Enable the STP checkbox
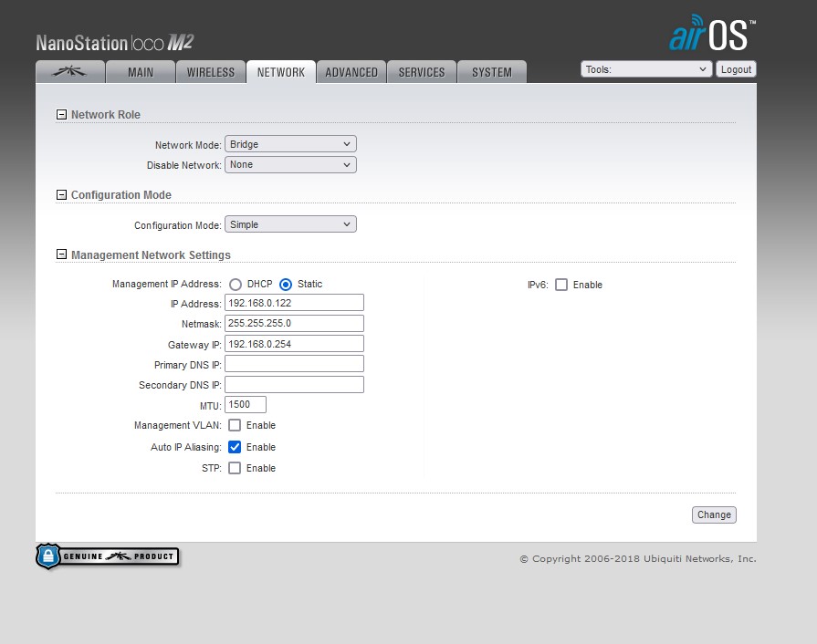The image size is (817, 644). point(235,468)
